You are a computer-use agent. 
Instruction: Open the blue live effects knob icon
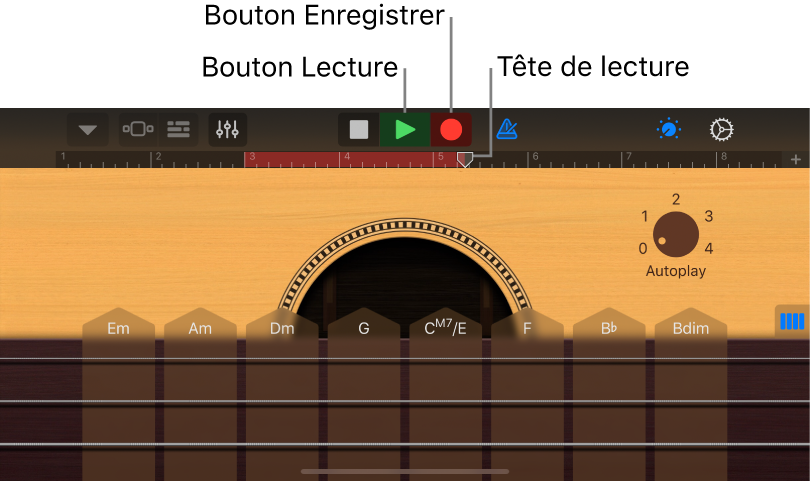pyautogui.click(x=669, y=129)
